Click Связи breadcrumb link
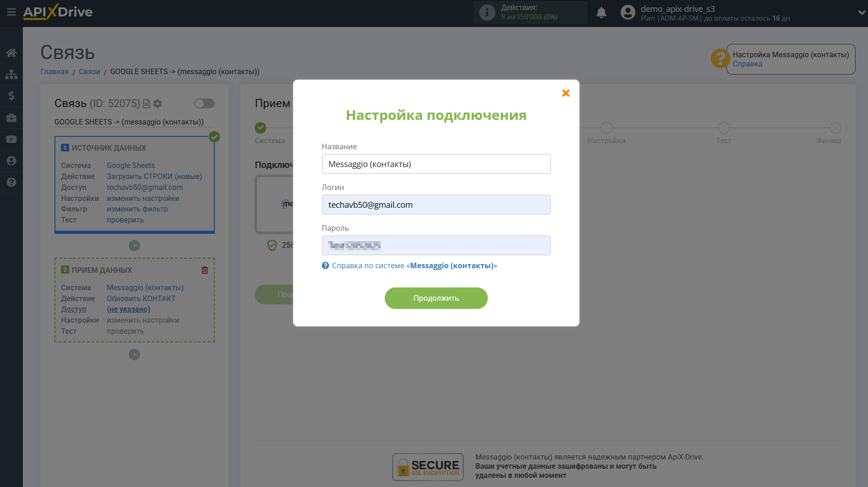 click(x=89, y=71)
